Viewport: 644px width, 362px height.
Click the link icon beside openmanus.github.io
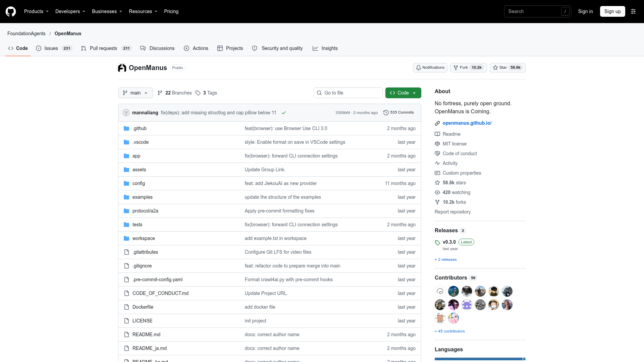click(x=437, y=123)
